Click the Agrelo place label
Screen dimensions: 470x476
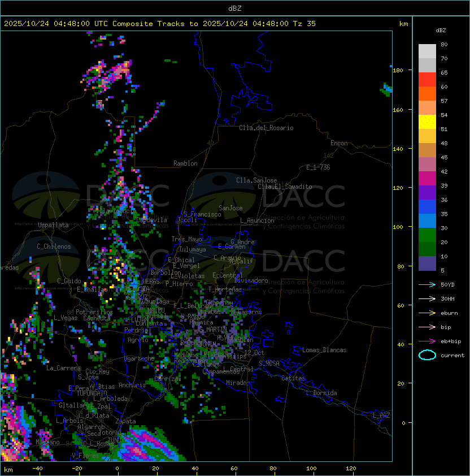coord(138,340)
